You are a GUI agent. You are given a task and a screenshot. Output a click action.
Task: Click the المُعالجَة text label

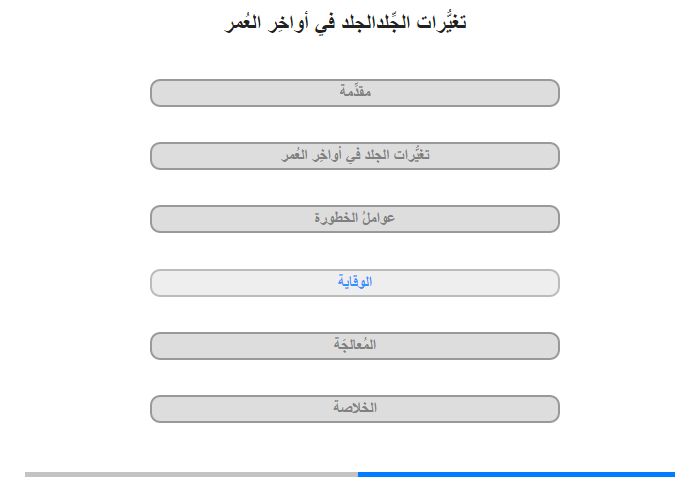pyautogui.click(x=355, y=346)
